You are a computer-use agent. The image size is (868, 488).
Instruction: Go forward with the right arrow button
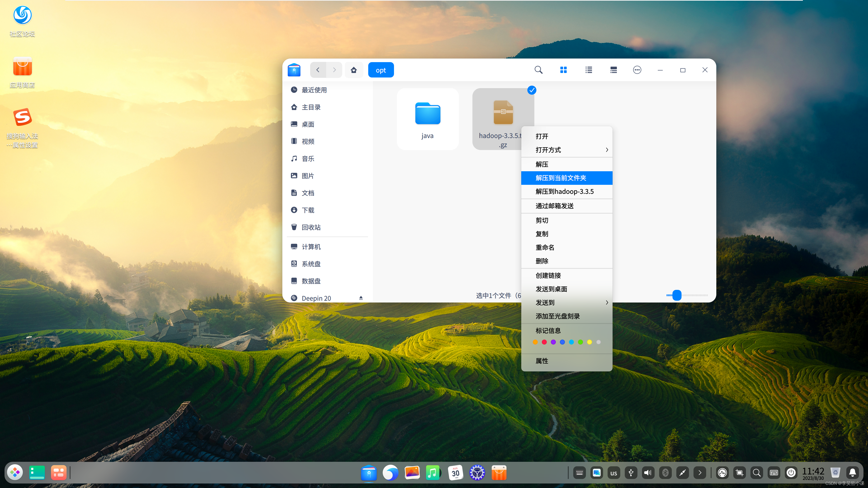334,70
